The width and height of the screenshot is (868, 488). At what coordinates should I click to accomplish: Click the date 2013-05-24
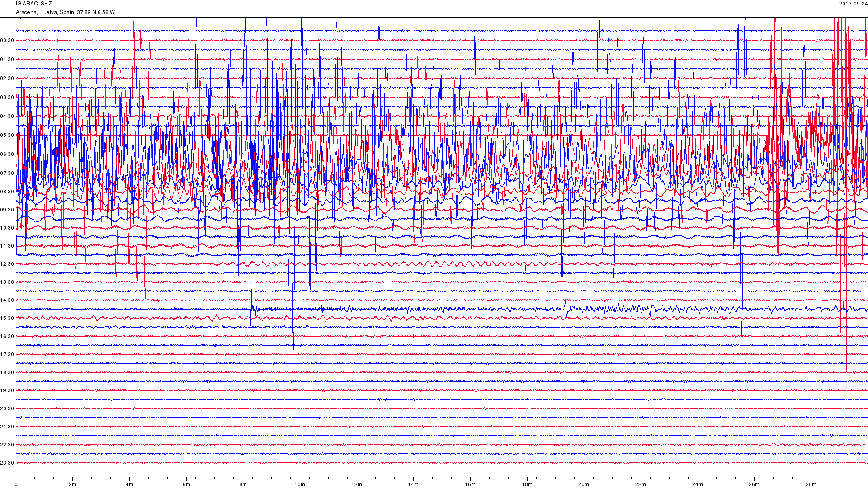pos(853,4)
